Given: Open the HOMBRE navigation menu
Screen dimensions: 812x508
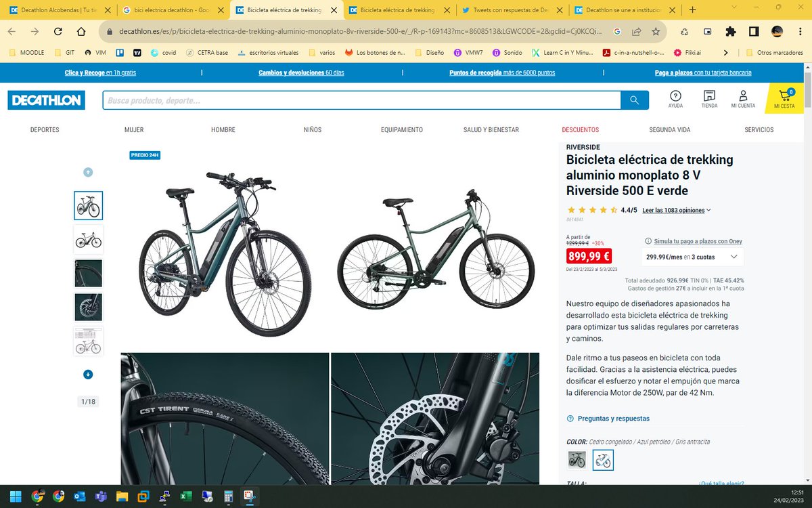Looking at the screenshot, I should tap(223, 129).
